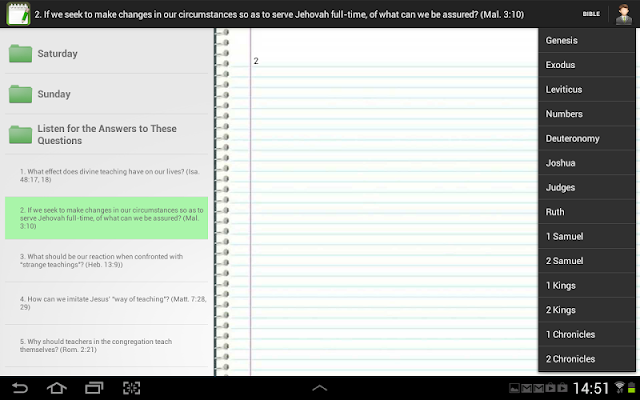Choose Exodus from Bible list
Viewport: 640px width, 400px height.
point(587,64)
